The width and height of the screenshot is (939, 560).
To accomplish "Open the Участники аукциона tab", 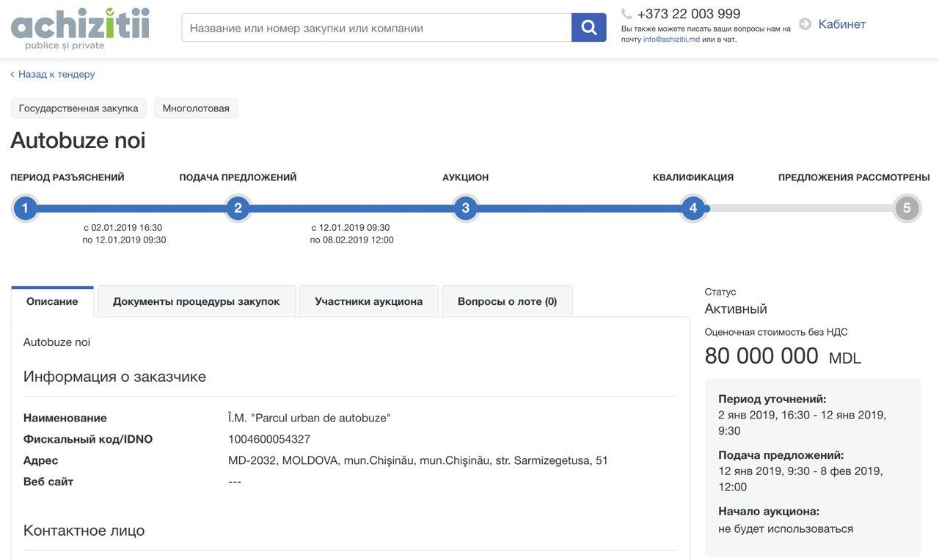I will click(369, 301).
